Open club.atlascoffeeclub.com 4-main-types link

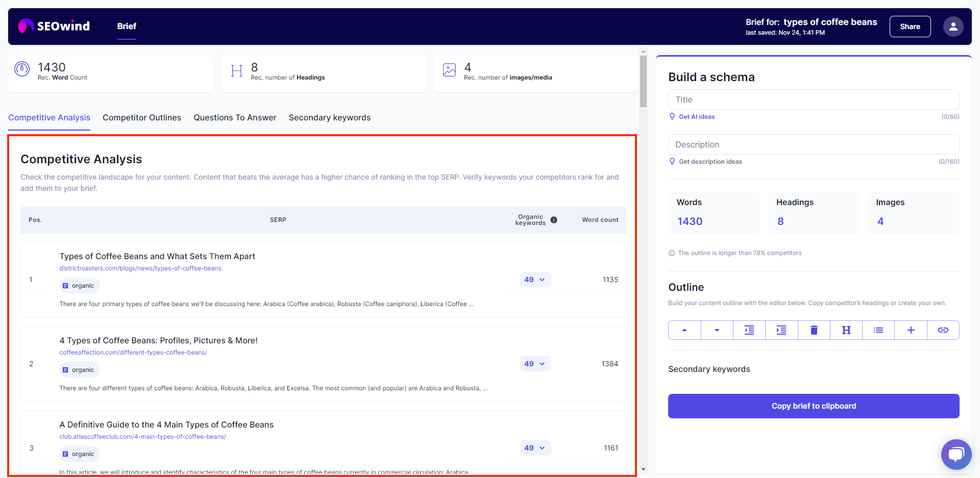(142, 437)
